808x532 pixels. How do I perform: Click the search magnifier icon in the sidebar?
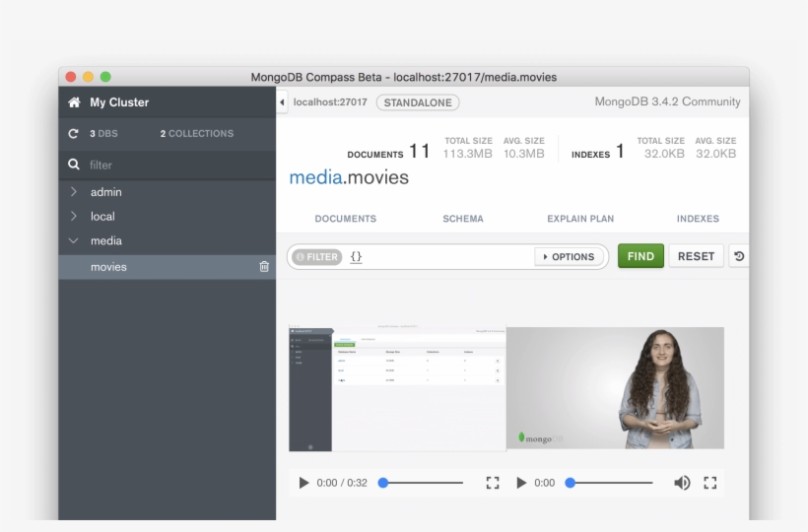(74, 165)
